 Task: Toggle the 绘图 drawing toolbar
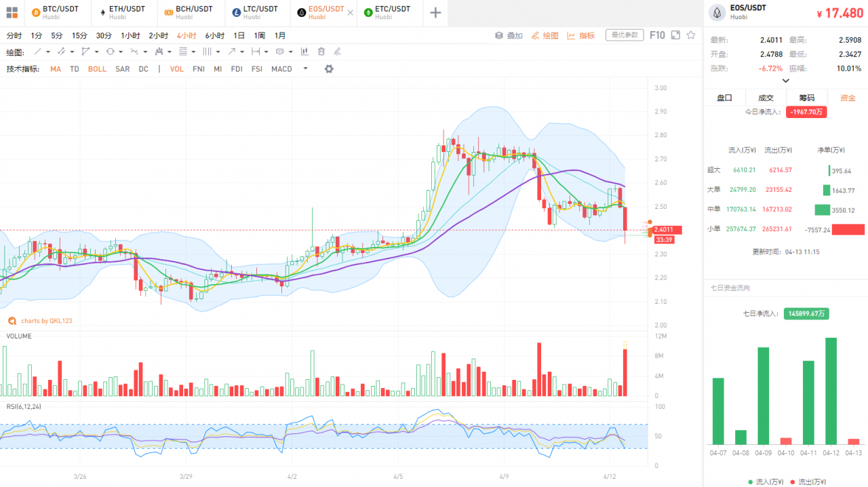pos(546,35)
